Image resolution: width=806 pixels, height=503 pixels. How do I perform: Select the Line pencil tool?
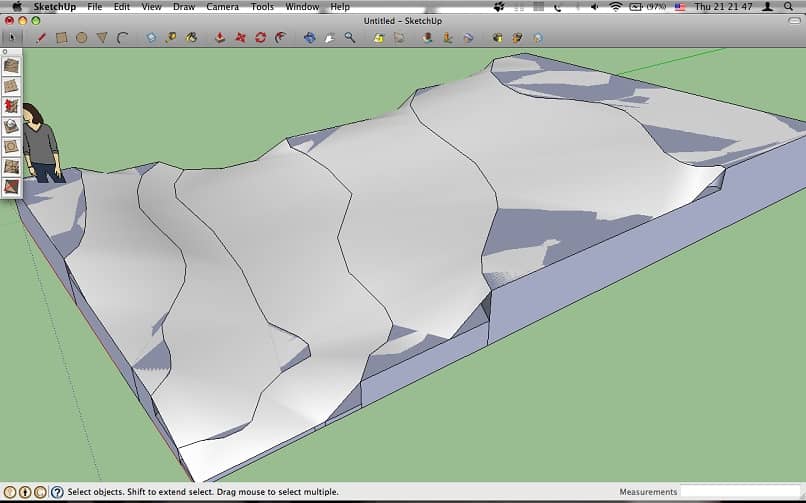pos(41,38)
